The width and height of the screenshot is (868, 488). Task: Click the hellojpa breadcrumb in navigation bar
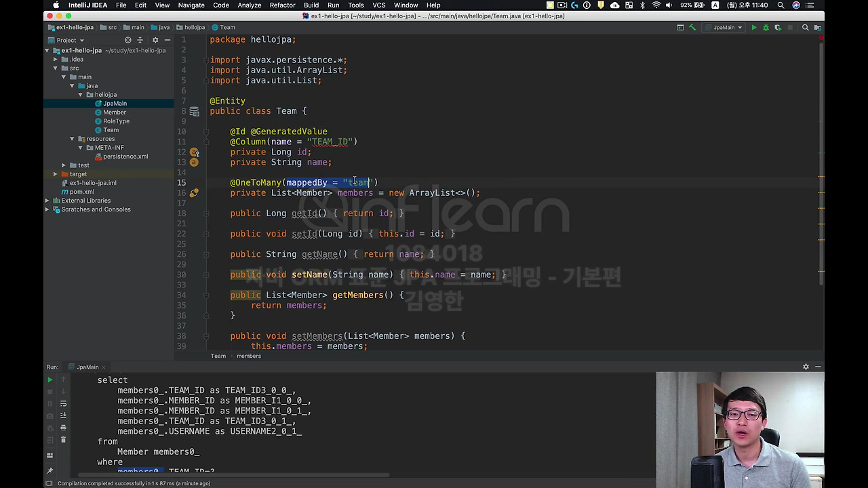190,28
